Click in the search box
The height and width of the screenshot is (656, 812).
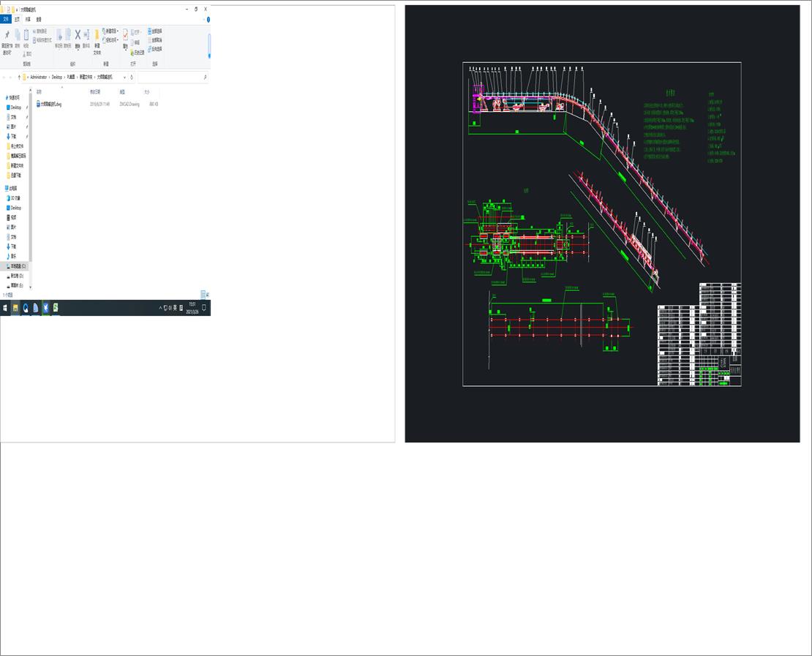point(173,77)
